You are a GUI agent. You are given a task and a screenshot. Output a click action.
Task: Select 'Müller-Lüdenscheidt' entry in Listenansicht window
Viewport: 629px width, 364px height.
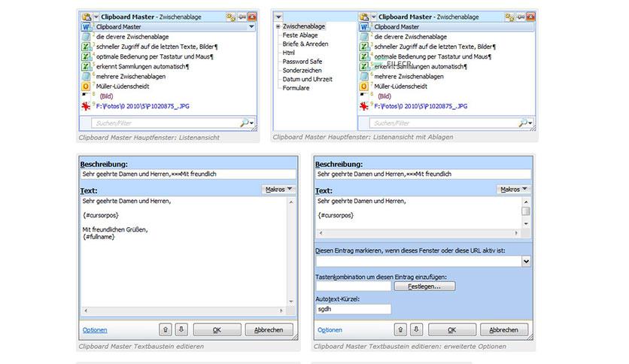pos(123,86)
